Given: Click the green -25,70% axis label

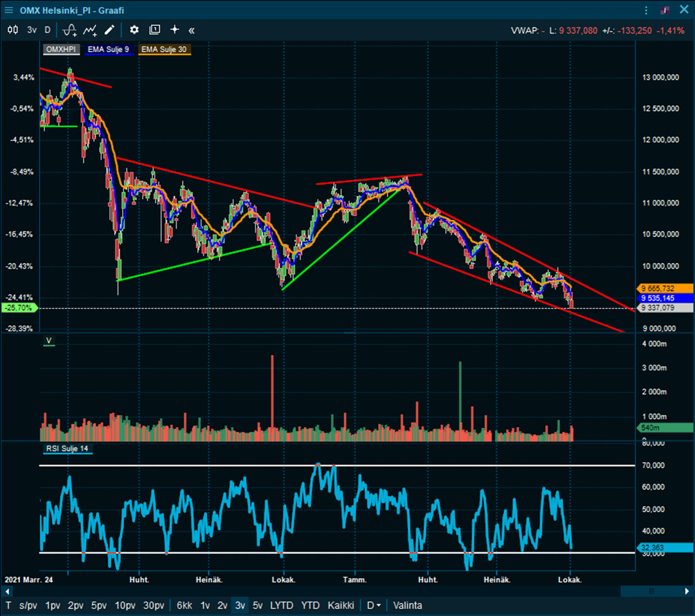Looking at the screenshot, I should tap(20, 307).
